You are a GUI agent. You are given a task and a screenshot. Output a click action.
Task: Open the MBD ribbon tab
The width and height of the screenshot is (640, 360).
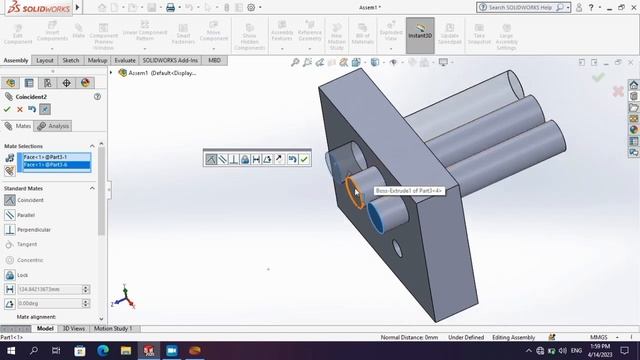click(x=215, y=60)
